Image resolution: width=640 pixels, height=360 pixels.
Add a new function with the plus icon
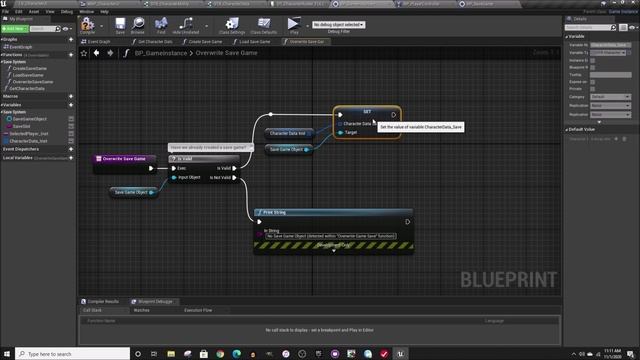pos(71,55)
